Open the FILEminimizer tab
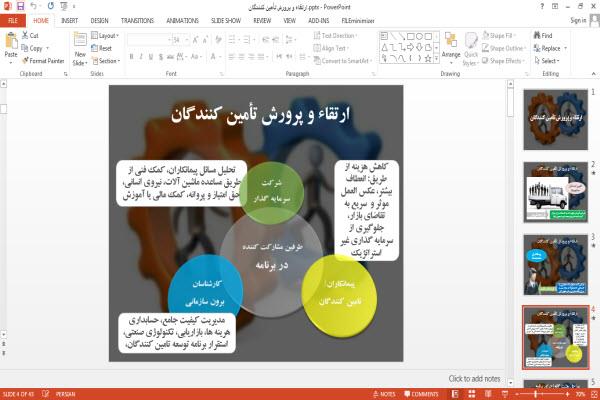The width and height of the screenshot is (600, 400). 358,21
